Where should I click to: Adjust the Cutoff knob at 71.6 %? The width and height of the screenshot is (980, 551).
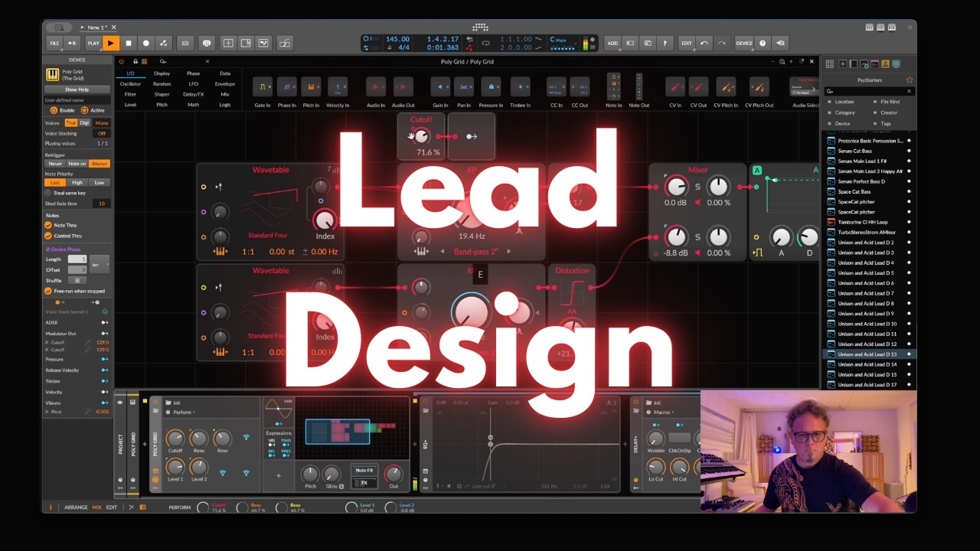[x=421, y=137]
